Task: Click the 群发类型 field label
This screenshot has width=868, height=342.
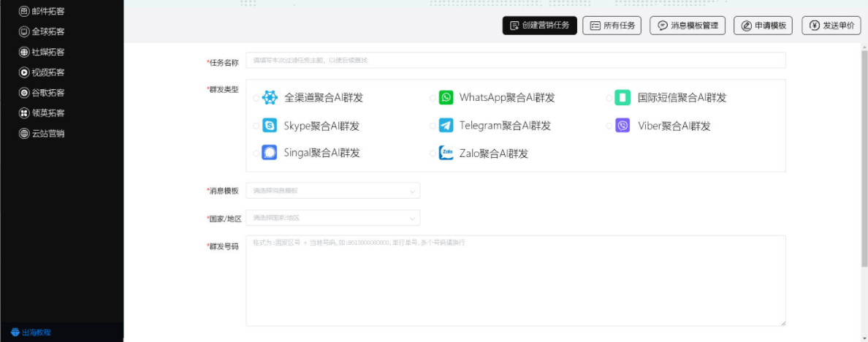Action: 223,90
